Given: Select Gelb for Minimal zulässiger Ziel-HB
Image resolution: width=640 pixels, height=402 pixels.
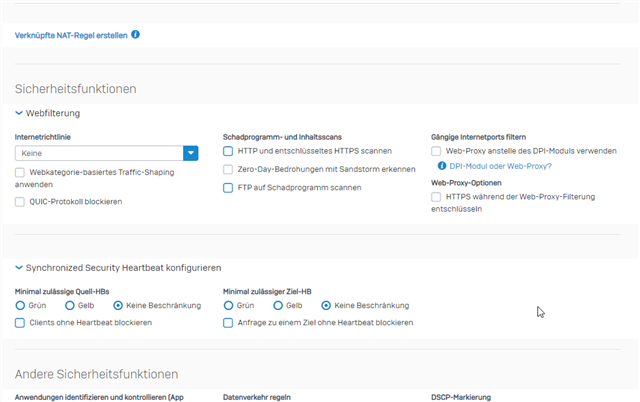Looking at the screenshot, I should coord(278,305).
